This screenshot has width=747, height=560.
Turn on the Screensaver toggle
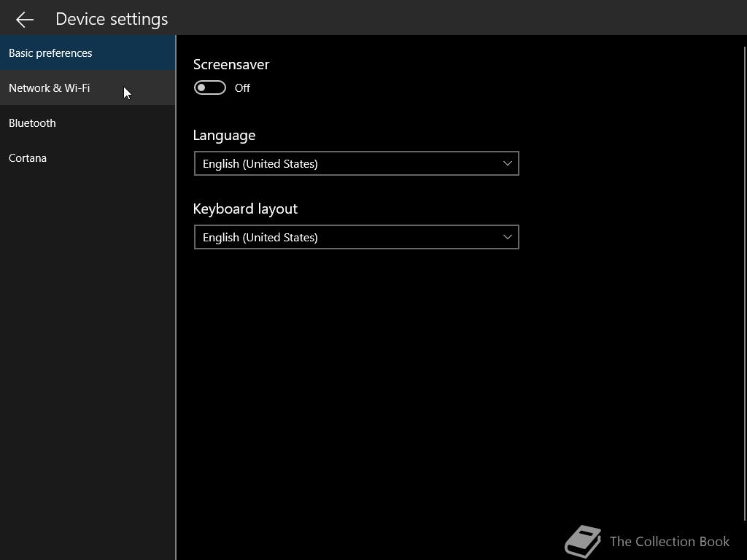coord(210,87)
